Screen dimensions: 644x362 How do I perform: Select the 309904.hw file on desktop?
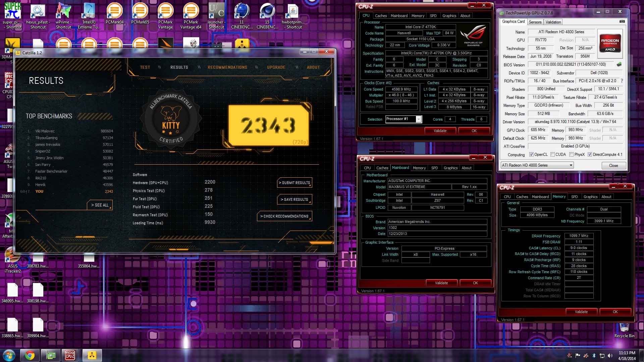[x=38, y=328]
